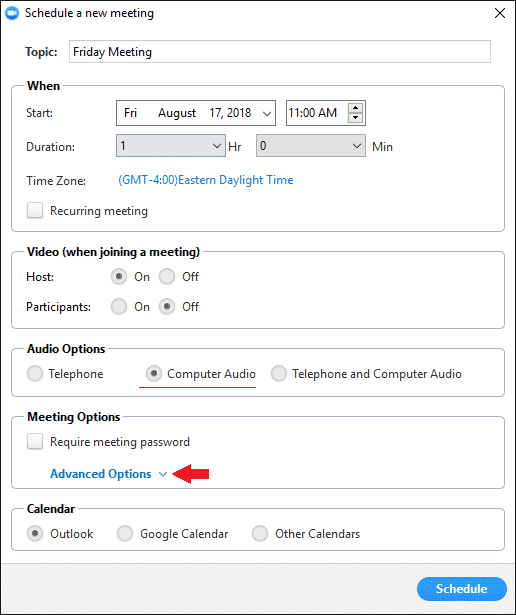Expand Advanced Options chevron
The image size is (516, 615).
tap(163, 474)
